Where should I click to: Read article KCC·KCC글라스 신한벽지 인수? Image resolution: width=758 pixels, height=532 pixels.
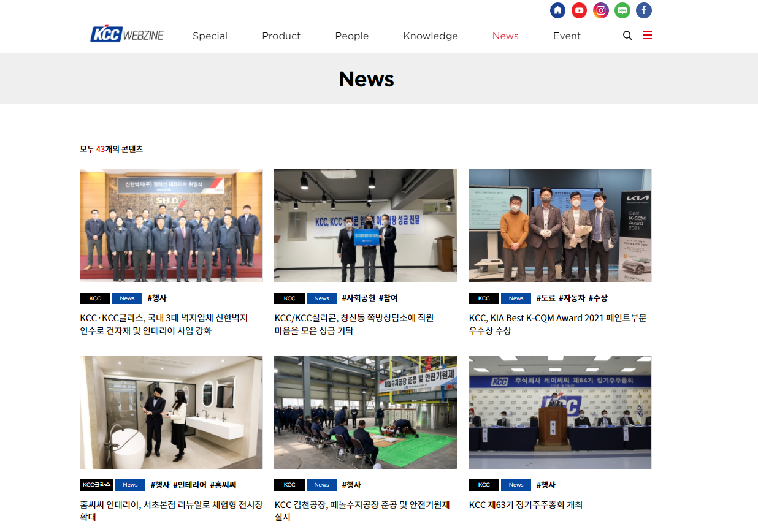pyautogui.click(x=164, y=324)
